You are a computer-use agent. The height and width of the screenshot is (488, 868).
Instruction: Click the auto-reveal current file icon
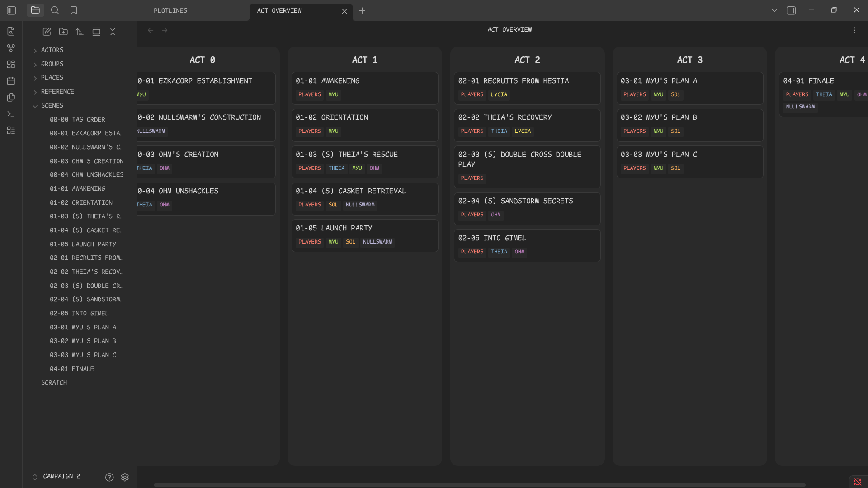tap(96, 32)
